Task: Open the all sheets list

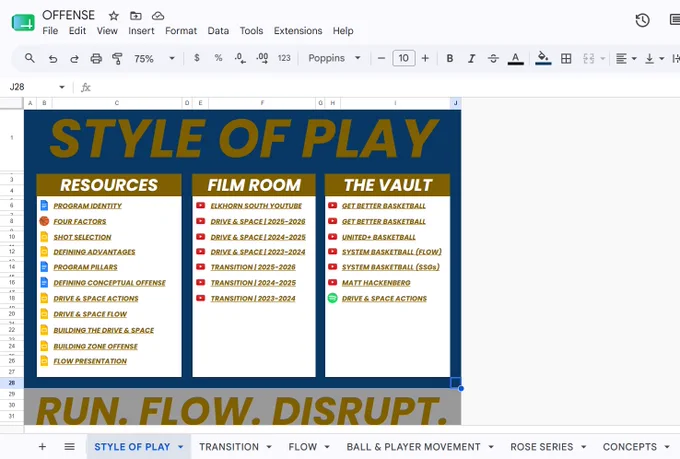Action: 69,446
